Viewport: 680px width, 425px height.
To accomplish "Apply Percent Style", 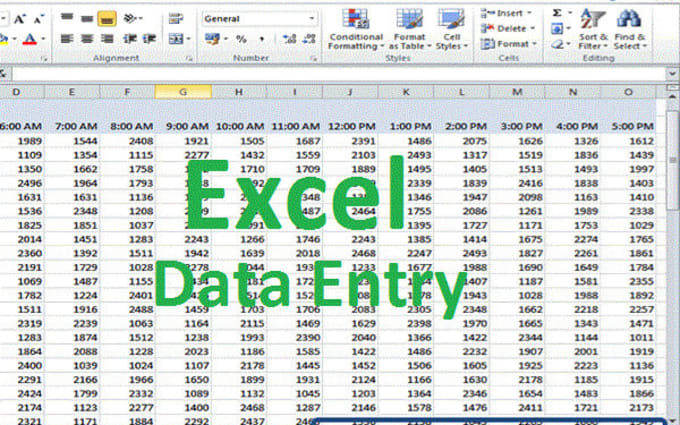I will point(241,39).
